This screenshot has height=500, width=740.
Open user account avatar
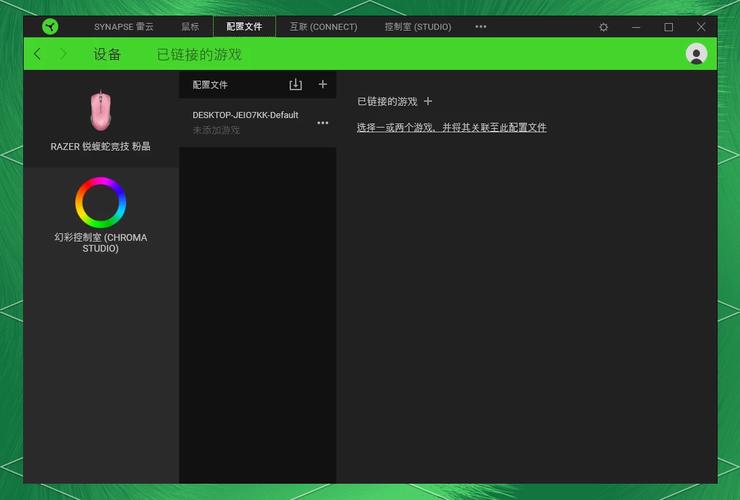[696, 54]
